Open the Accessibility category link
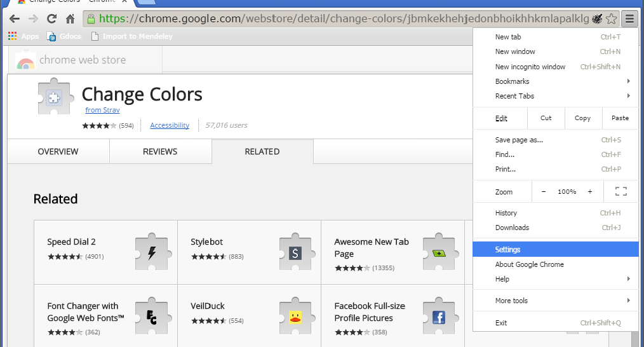 tap(170, 125)
